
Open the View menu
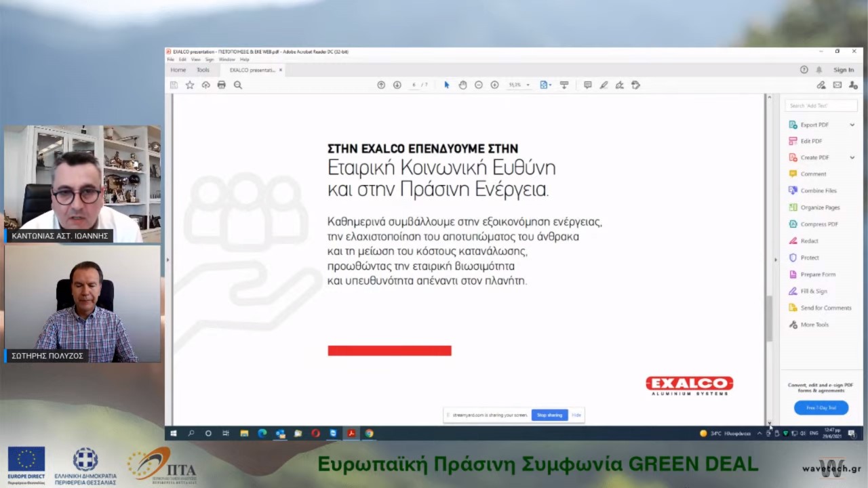click(x=195, y=60)
